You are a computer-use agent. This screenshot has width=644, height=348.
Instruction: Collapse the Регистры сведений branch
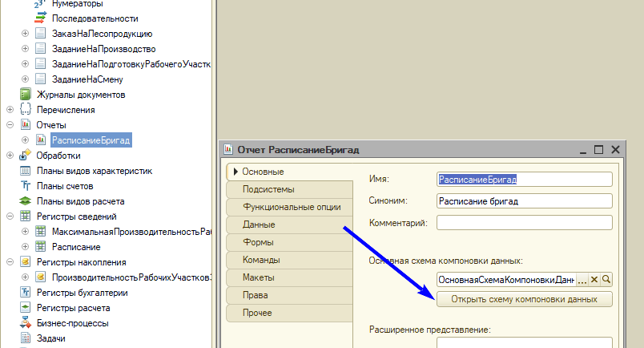tap(10, 216)
